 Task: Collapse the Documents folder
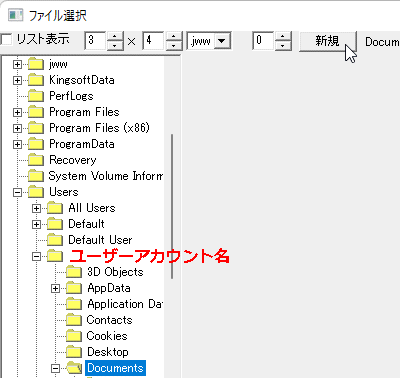[55, 368]
